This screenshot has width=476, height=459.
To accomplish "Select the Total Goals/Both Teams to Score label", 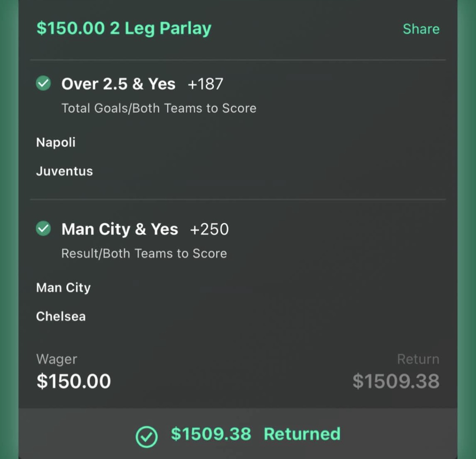I will coord(159,108).
